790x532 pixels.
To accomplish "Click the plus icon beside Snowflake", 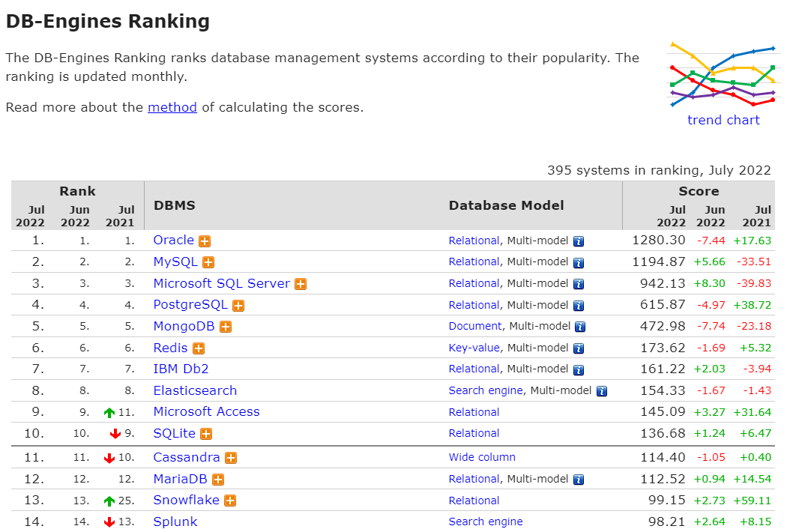I will click(x=230, y=501).
